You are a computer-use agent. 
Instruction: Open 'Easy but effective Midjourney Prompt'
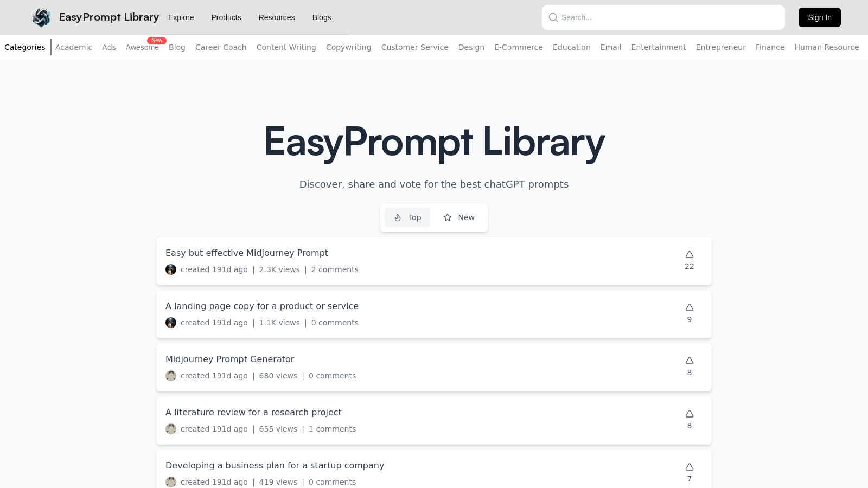pyautogui.click(x=247, y=253)
